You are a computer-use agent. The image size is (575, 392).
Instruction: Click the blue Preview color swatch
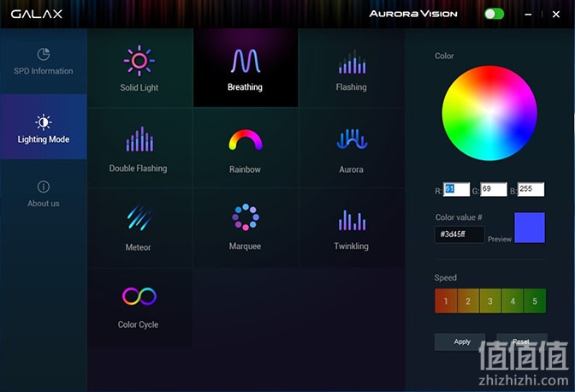point(530,228)
